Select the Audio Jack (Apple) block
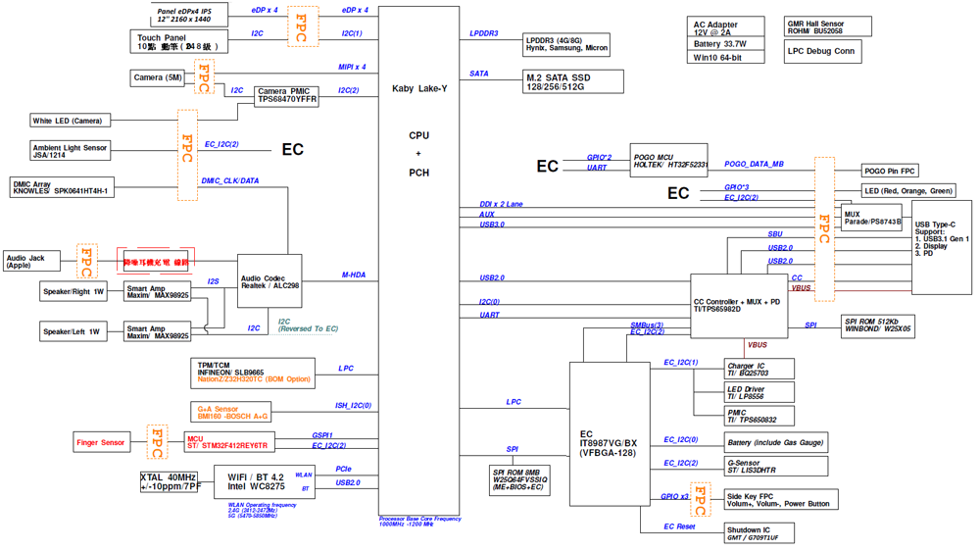 (x=32, y=261)
